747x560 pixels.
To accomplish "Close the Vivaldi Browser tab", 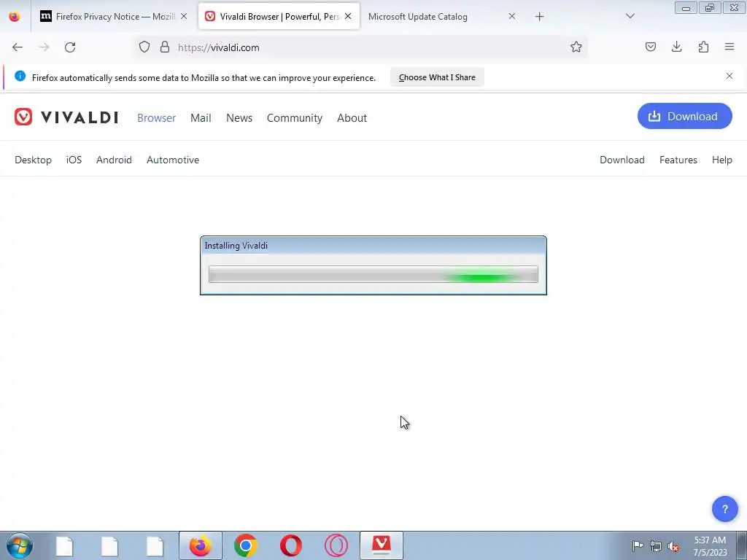I will (x=348, y=16).
